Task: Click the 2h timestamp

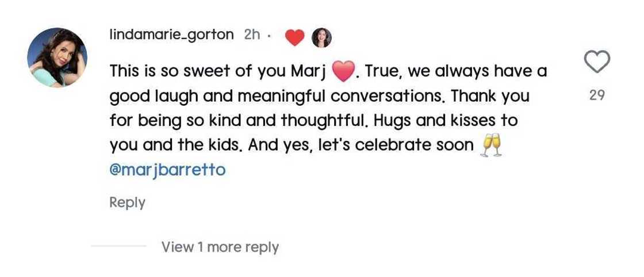Action: (x=252, y=35)
